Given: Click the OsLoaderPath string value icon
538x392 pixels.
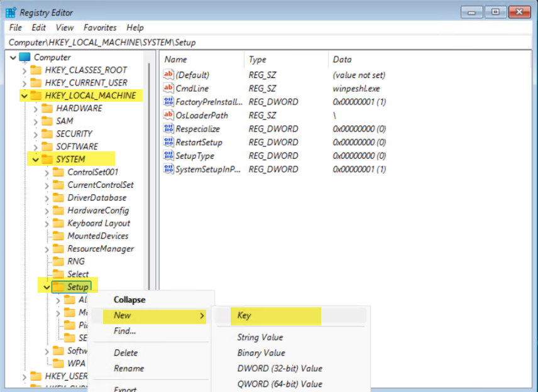Looking at the screenshot, I should 168,116.
